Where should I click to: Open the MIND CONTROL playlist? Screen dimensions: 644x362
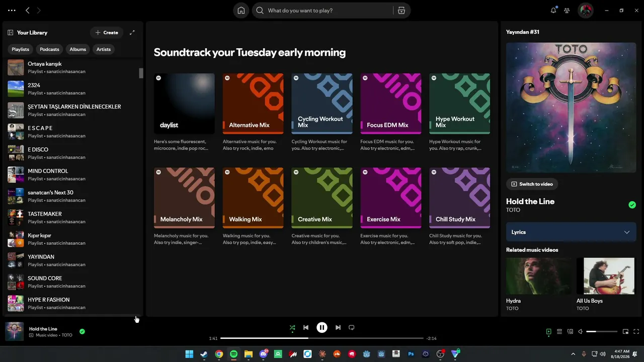coord(72,174)
